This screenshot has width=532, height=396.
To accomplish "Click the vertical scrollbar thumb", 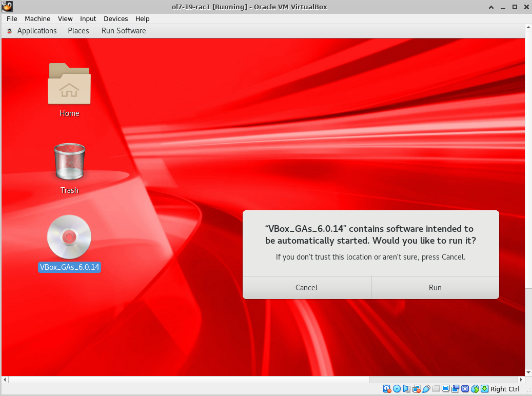I will pyautogui.click(x=528, y=160).
